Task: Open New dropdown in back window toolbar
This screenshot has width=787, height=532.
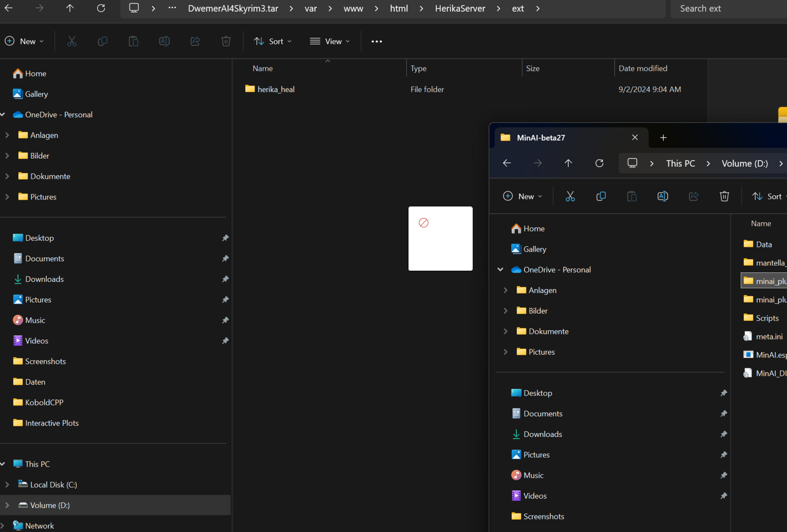Action: pos(25,41)
